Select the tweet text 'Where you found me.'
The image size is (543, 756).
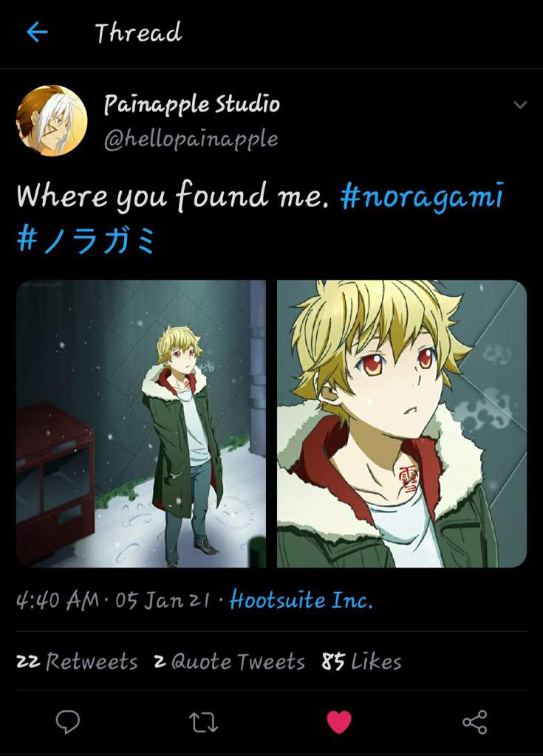pos(173,195)
